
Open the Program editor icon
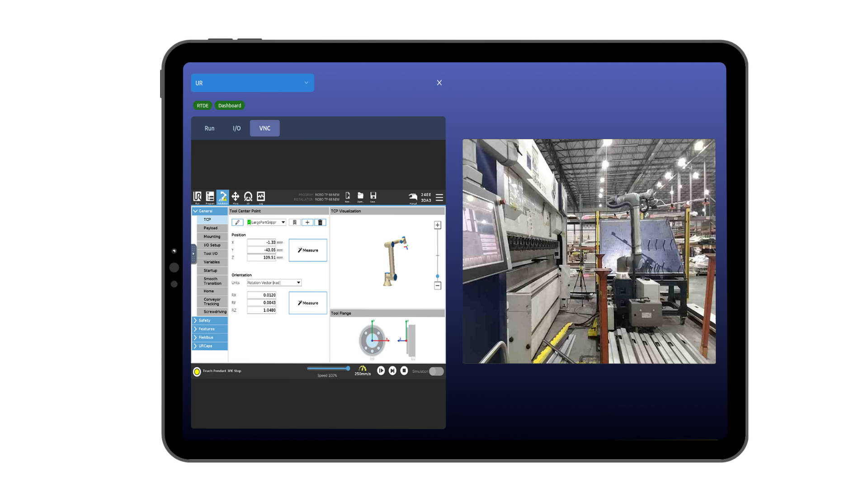tap(210, 197)
